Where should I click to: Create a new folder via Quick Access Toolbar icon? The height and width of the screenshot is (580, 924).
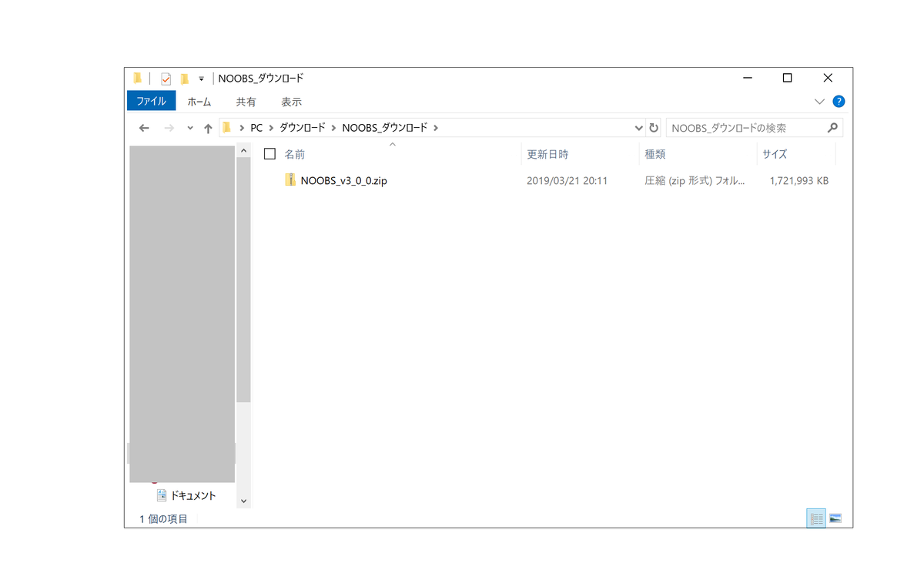tap(183, 78)
